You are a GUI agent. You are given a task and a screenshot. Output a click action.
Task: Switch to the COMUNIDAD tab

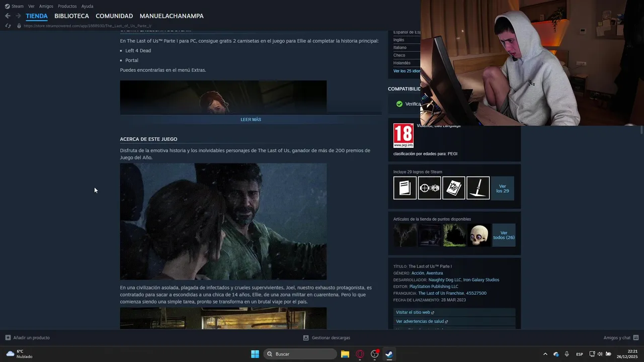(x=114, y=16)
